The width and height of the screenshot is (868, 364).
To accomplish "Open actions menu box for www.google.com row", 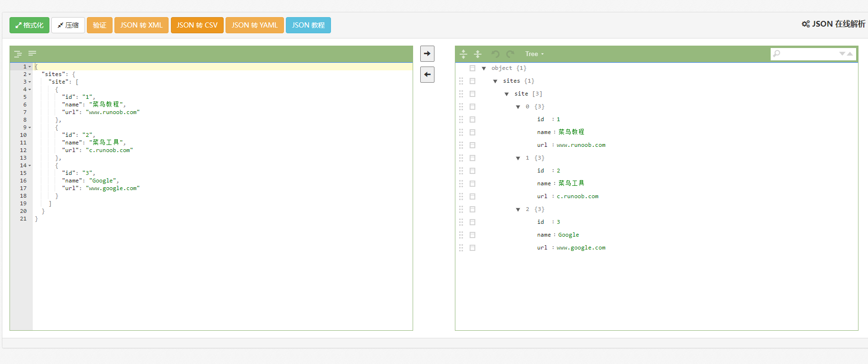I will tap(472, 248).
